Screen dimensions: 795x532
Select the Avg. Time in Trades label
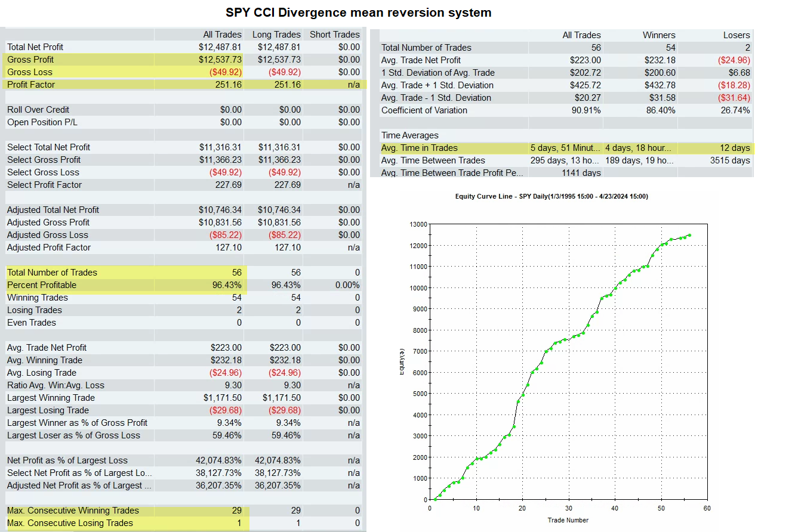(420, 148)
